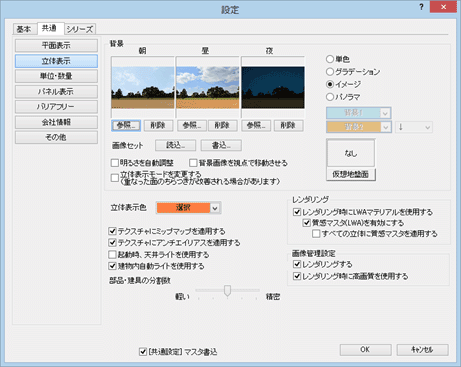
Task: Select the 朝 morning background thumbnail
Action: 142,87
